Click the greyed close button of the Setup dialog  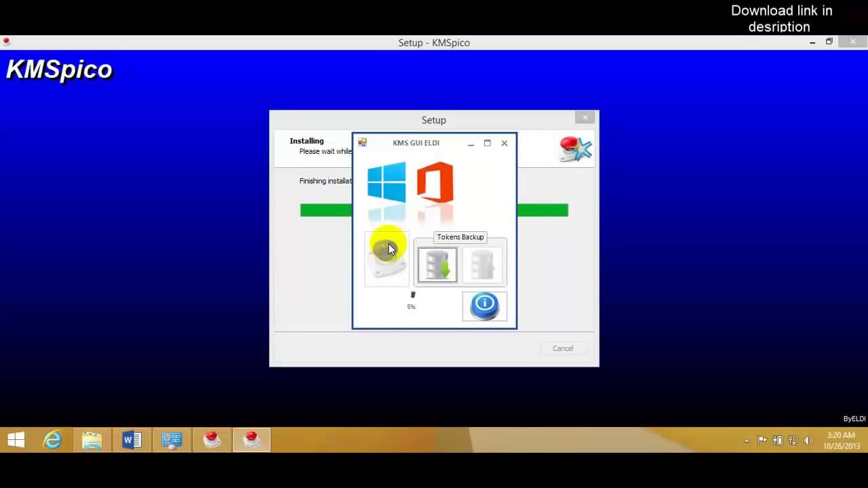[x=585, y=118]
